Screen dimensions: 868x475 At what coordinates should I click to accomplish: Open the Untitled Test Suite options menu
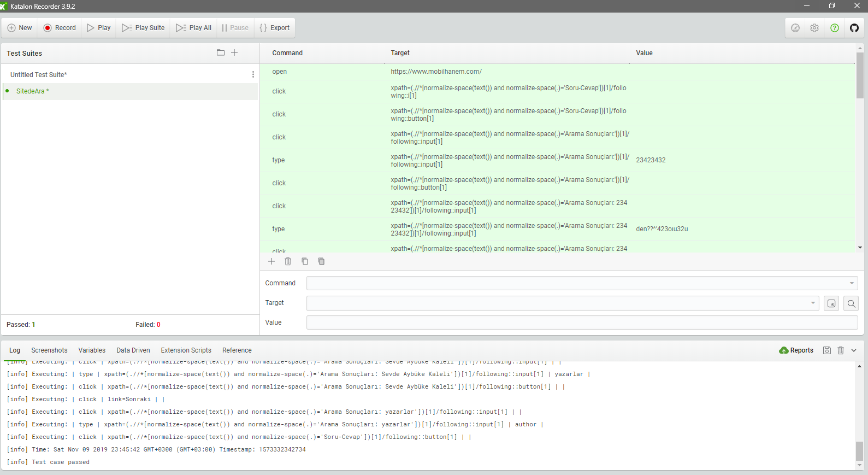click(x=253, y=74)
